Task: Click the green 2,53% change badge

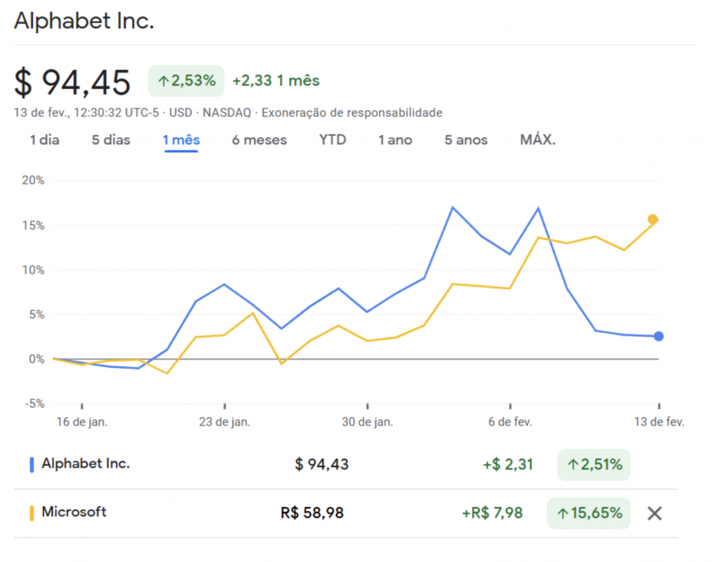Action: pyautogui.click(x=186, y=81)
